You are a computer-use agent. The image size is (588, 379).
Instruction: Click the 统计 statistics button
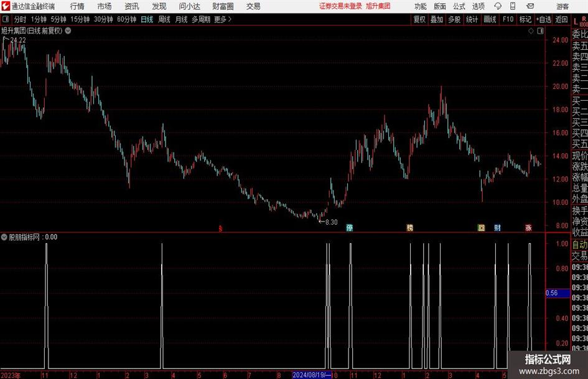pyautogui.click(x=472, y=19)
